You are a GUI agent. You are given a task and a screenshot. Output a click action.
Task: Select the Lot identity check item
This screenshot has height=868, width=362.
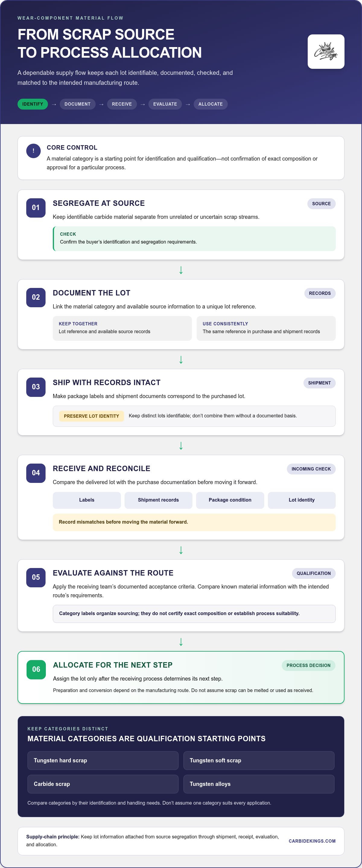[302, 500]
